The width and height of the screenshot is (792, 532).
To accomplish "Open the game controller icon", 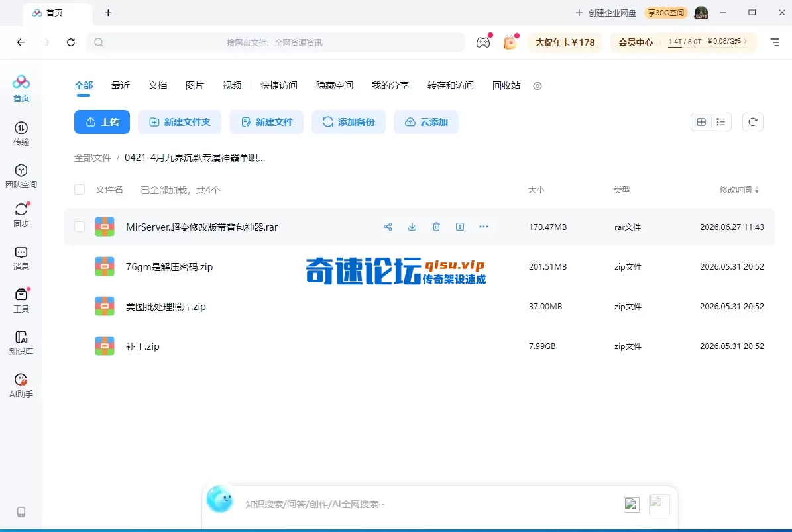I will (x=483, y=42).
